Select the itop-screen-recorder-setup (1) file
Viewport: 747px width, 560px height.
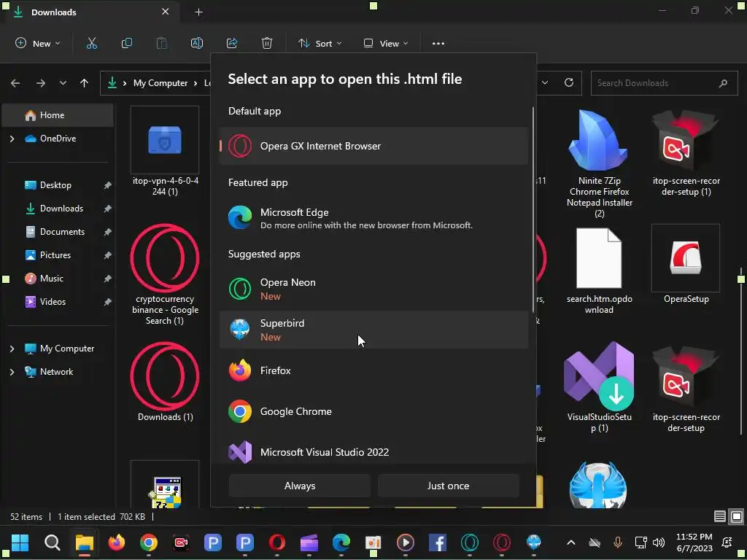click(x=686, y=152)
